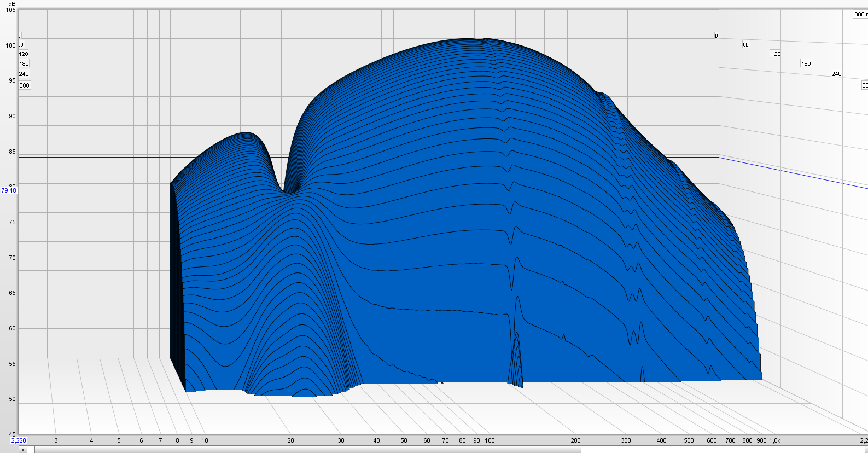This screenshot has width=868, height=453.
Task: Click the 100 dB level axis label
Action: [10, 45]
